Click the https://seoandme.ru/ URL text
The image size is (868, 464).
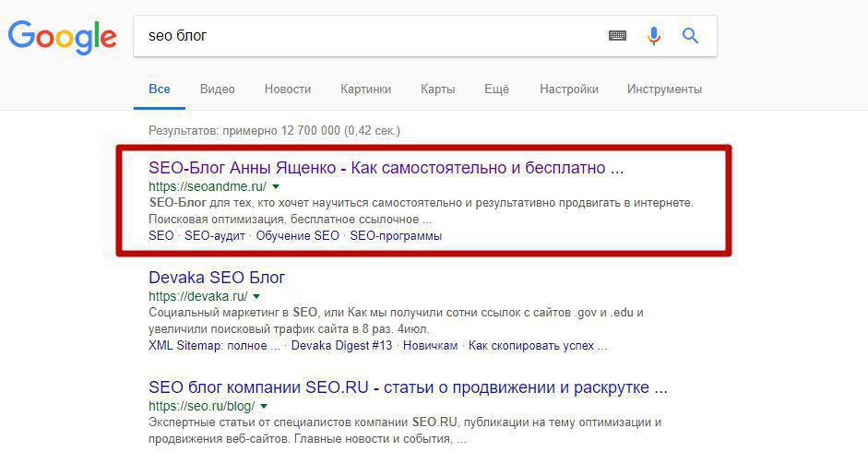coord(207,186)
